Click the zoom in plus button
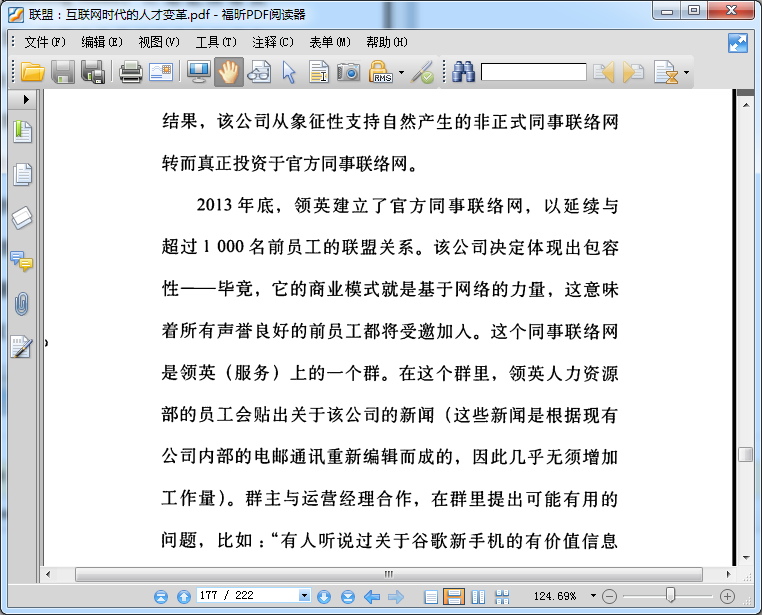This screenshot has width=762, height=615. 727,597
